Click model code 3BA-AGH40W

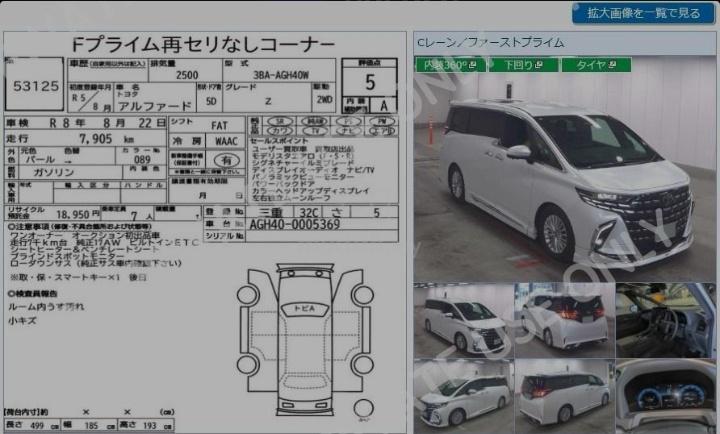(281, 75)
